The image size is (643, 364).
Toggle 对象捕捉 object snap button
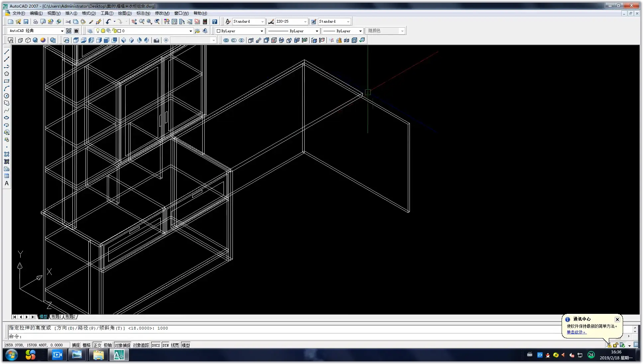(x=122, y=345)
